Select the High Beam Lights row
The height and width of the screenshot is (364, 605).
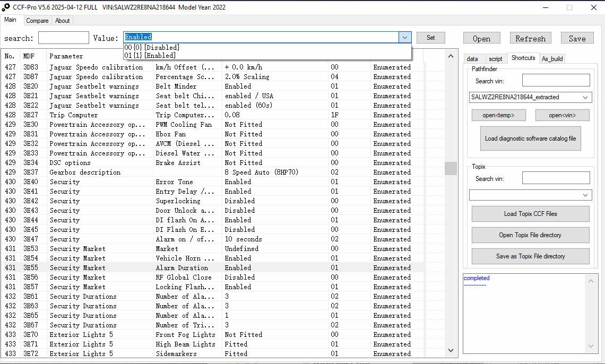tap(212, 344)
